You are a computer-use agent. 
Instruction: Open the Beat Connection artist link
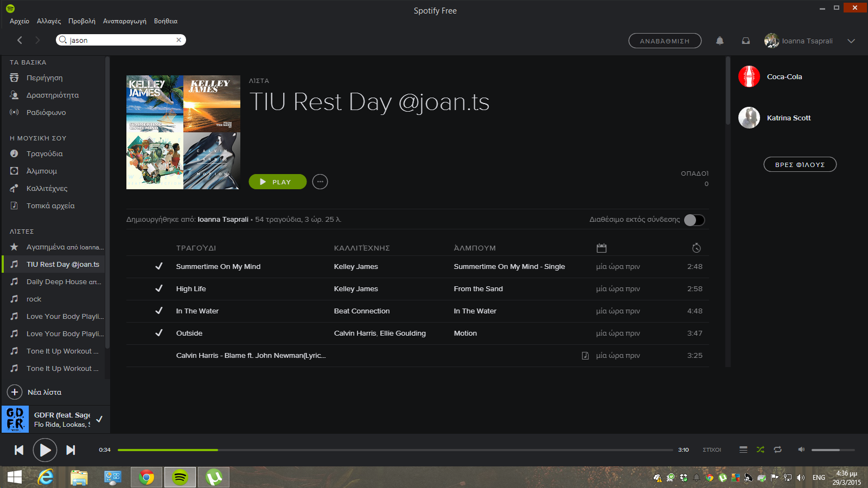362,311
